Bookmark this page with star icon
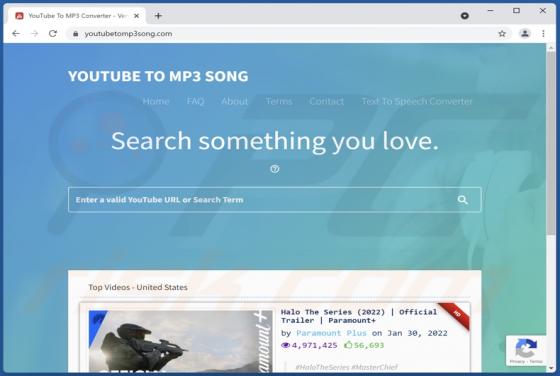The width and height of the screenshot is (560, 376). click(502, 34)
